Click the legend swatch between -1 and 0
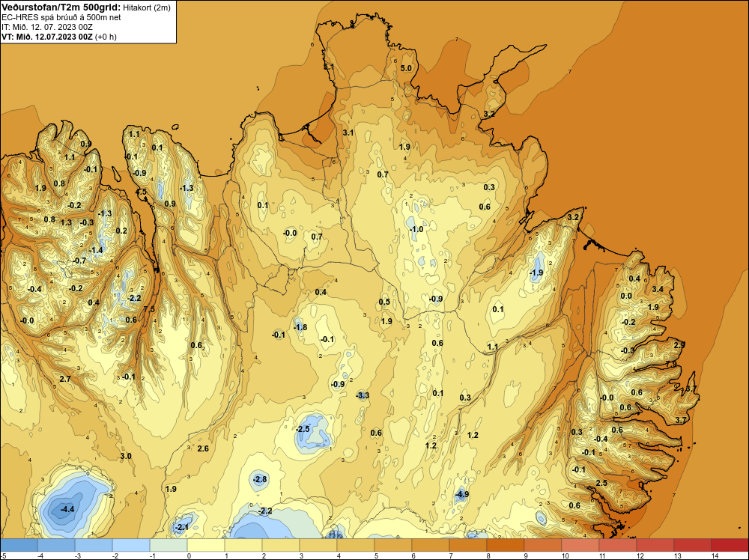This screenshot has width=749, height=560. tap(169, 545)
